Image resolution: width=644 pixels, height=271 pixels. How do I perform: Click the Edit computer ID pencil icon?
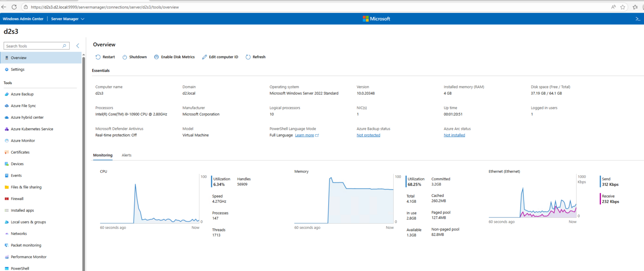[x=204, y=57]
